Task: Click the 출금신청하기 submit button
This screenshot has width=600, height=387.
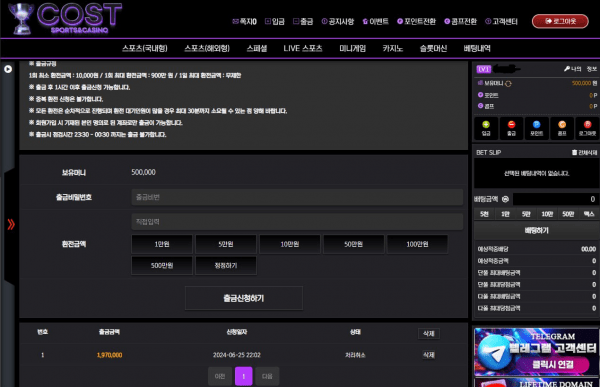Action: click(244, 298)
